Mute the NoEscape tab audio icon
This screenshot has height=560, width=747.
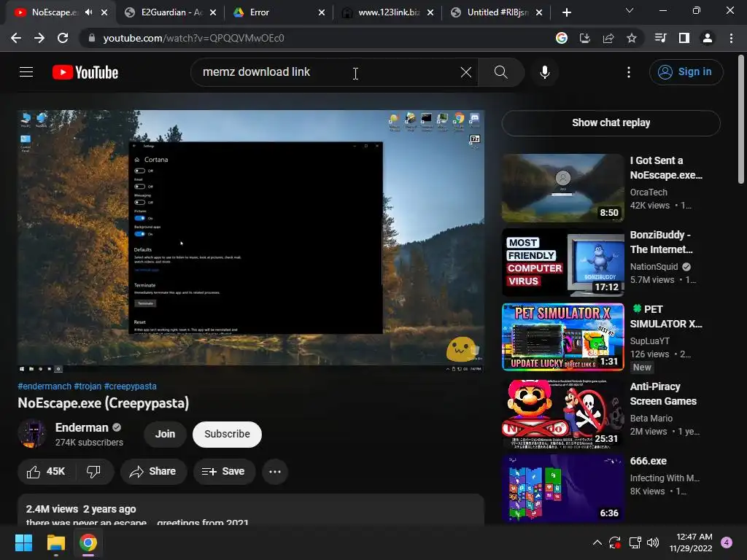point(88,12)
